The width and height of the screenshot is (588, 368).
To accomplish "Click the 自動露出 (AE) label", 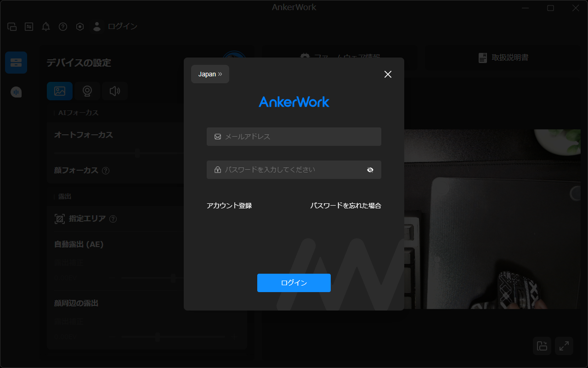I will 79,244.
